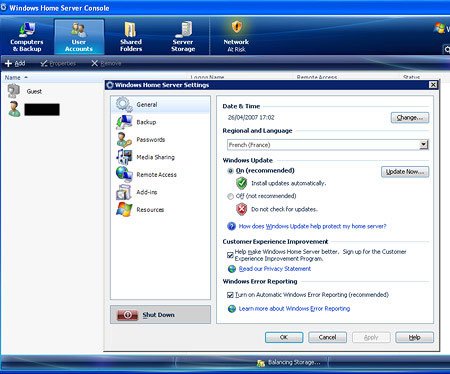Click the globe icon beside Privacy Statement

pos(232,269)
